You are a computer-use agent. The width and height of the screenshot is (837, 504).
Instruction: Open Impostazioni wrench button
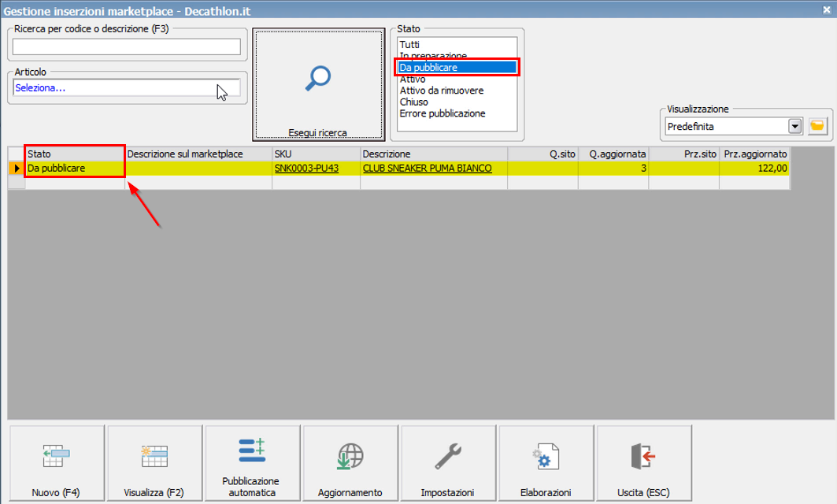tap(448, 463)
